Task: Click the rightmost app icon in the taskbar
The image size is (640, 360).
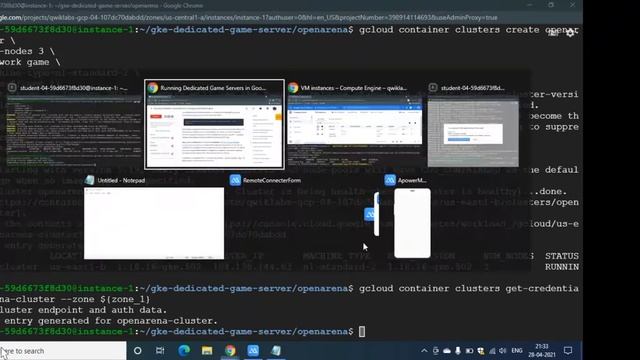Action: pos(276,350)
